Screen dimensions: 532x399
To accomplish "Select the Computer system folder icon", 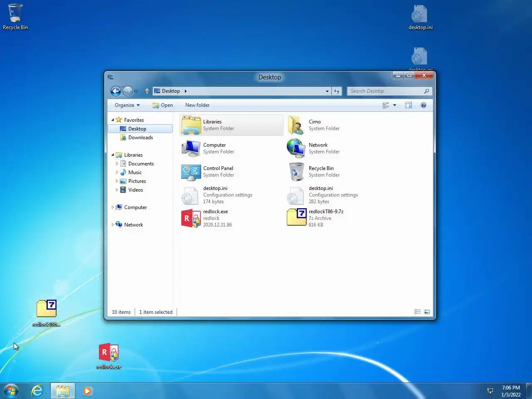I will pos(191,148).
